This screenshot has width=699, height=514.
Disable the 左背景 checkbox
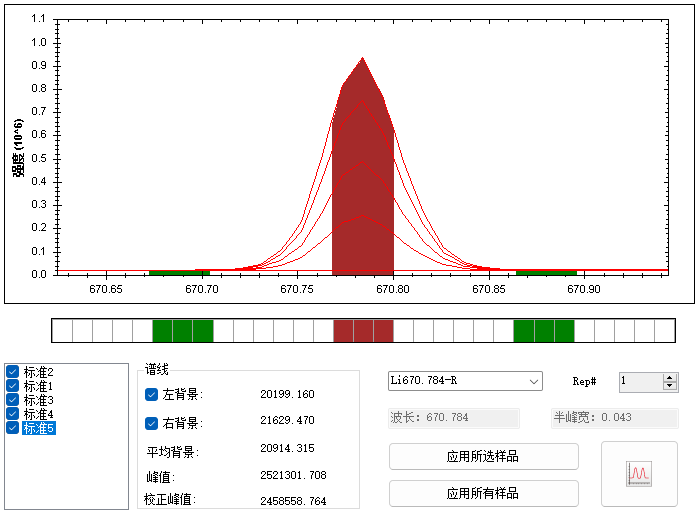[152, 395]
